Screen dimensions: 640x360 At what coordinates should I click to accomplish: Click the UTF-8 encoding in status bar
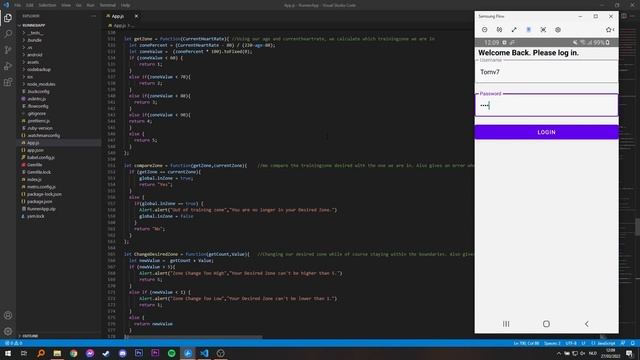pos(571,343)
